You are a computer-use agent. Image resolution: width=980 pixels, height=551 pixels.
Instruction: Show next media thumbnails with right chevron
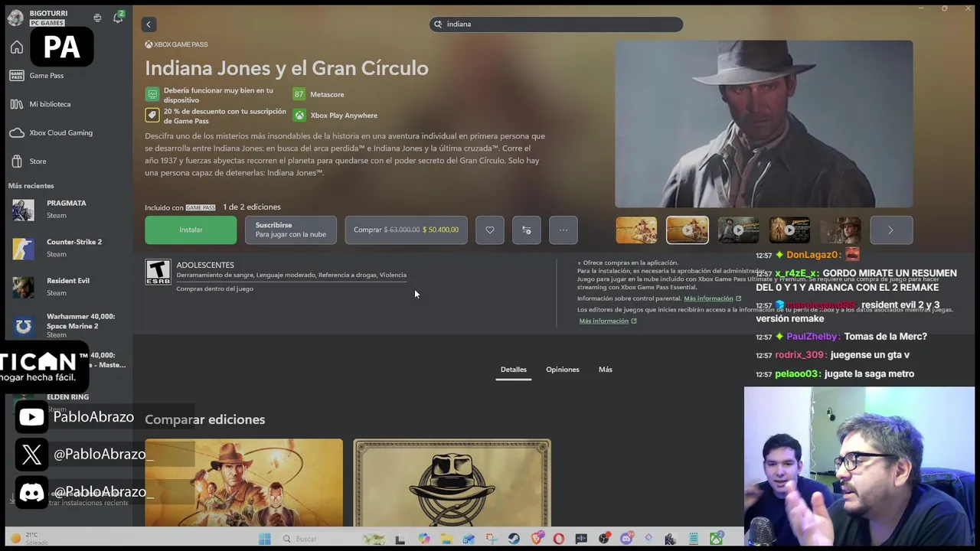pyautogui.click(x=890, y=230)
